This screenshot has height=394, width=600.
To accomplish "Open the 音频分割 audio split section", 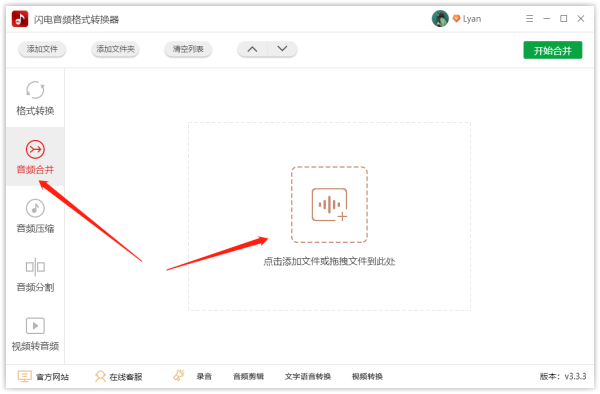I will tap(35, 275).
